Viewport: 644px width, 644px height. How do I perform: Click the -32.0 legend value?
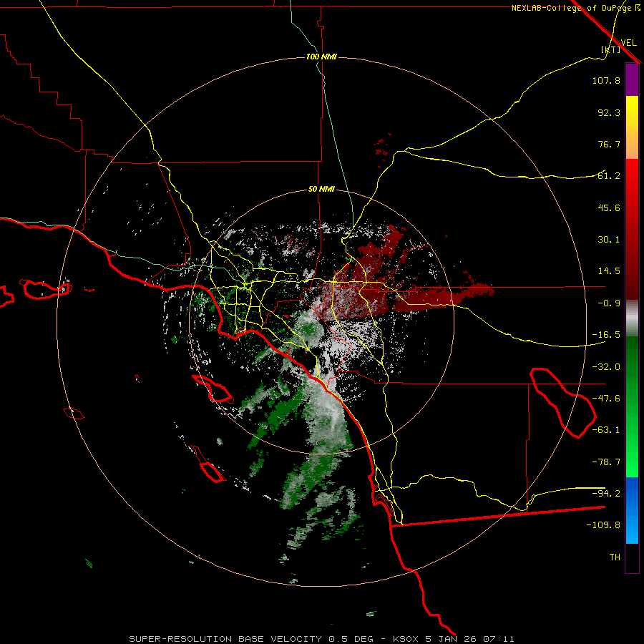coord(606,367)
